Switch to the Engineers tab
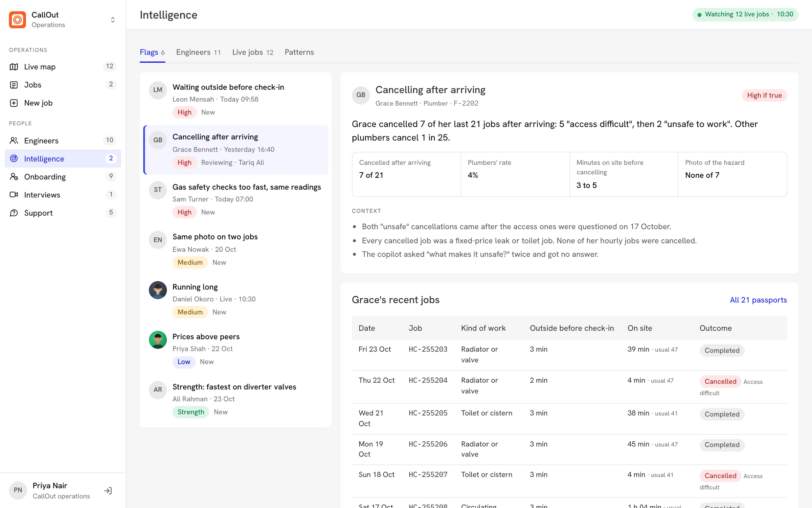812x508 pixels. 198,52
